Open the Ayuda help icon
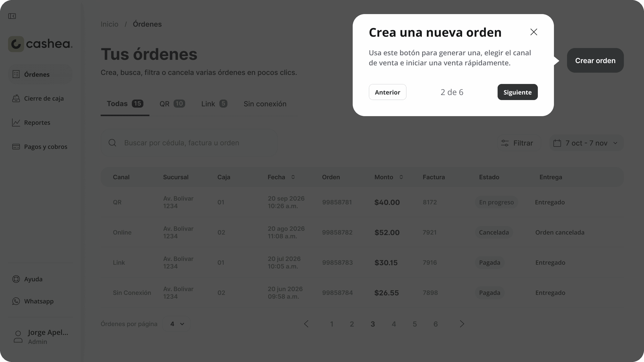Viewport: 644px width, 362px height. [x=16, y=279]
